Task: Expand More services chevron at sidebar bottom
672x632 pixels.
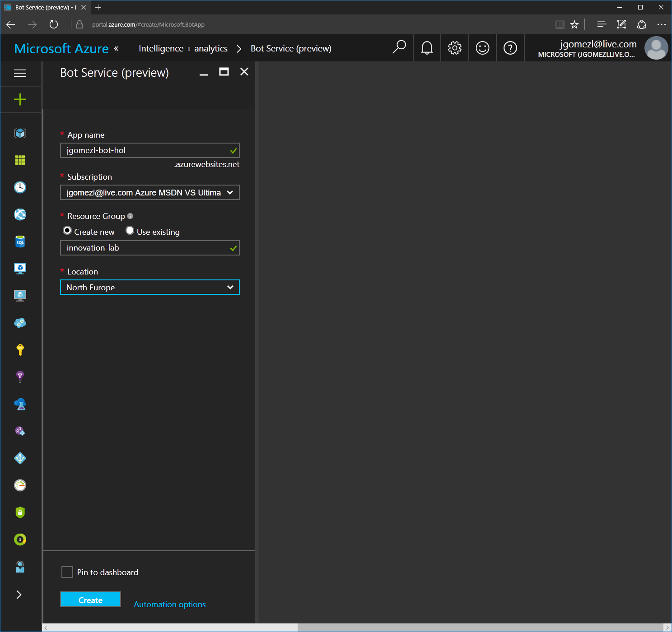Action: point(19,595)
